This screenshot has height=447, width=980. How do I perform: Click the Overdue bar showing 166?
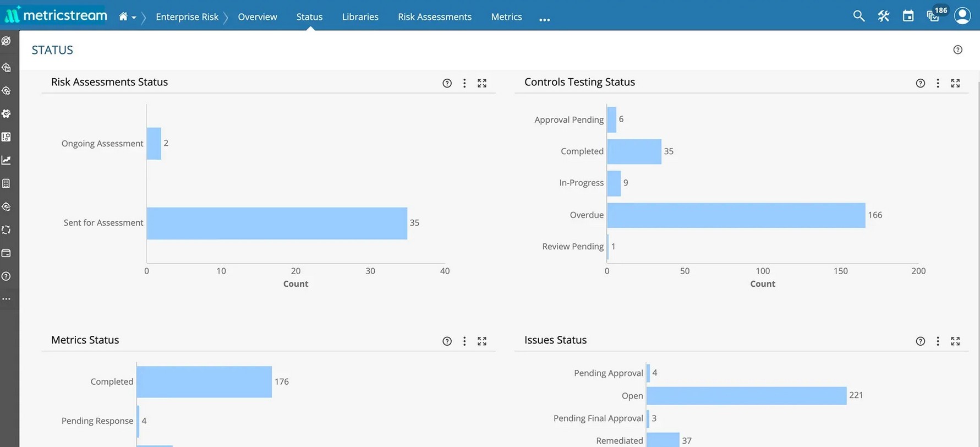[x=736, y=215]
